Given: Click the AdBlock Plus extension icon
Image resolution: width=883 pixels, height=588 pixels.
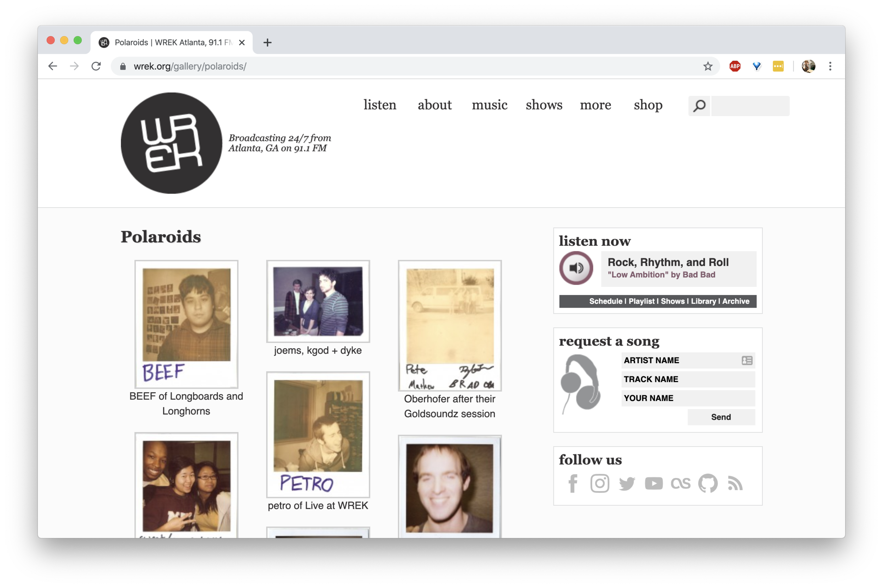Looking at the screenshot, I should 735,66.
